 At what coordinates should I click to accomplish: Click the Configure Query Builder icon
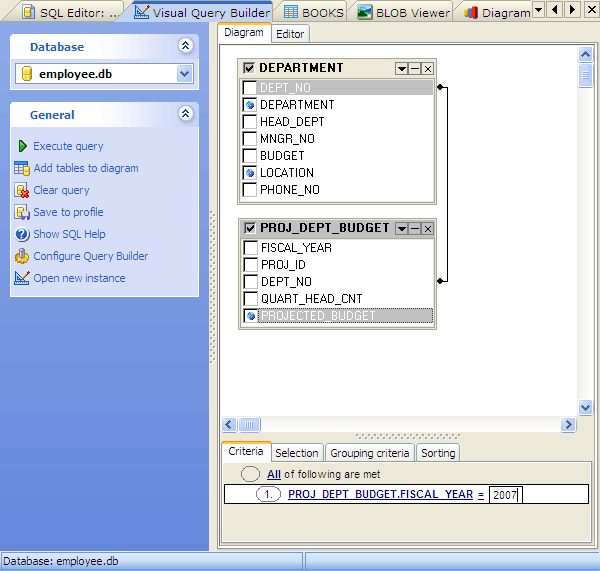click(x=22, y=256)
